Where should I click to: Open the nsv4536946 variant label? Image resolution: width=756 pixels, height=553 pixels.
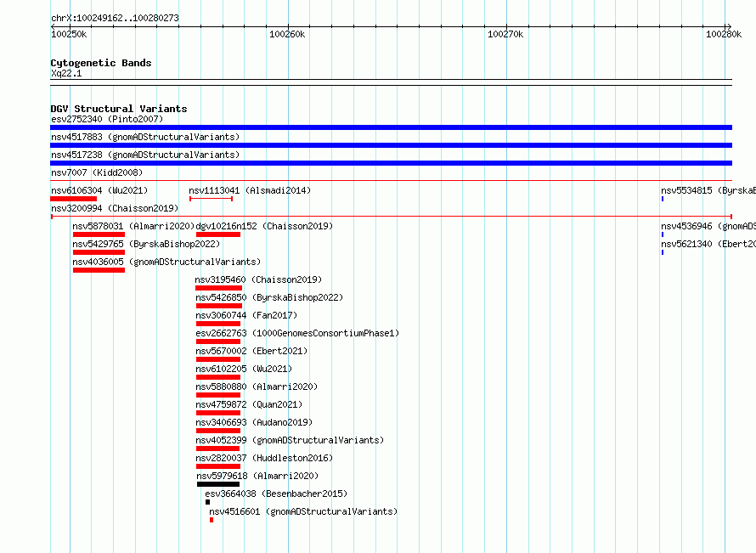pos(708,226)
